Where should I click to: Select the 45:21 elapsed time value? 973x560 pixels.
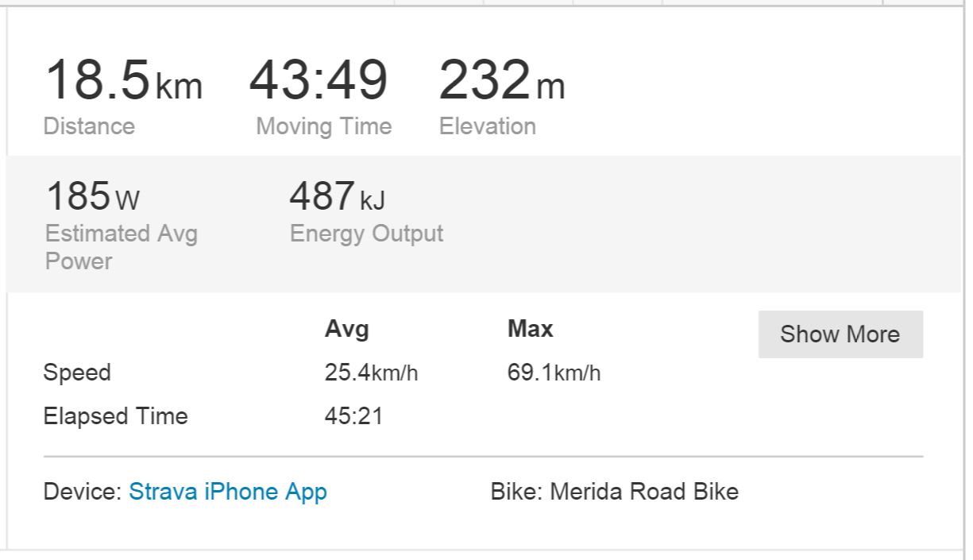[353, 416]
